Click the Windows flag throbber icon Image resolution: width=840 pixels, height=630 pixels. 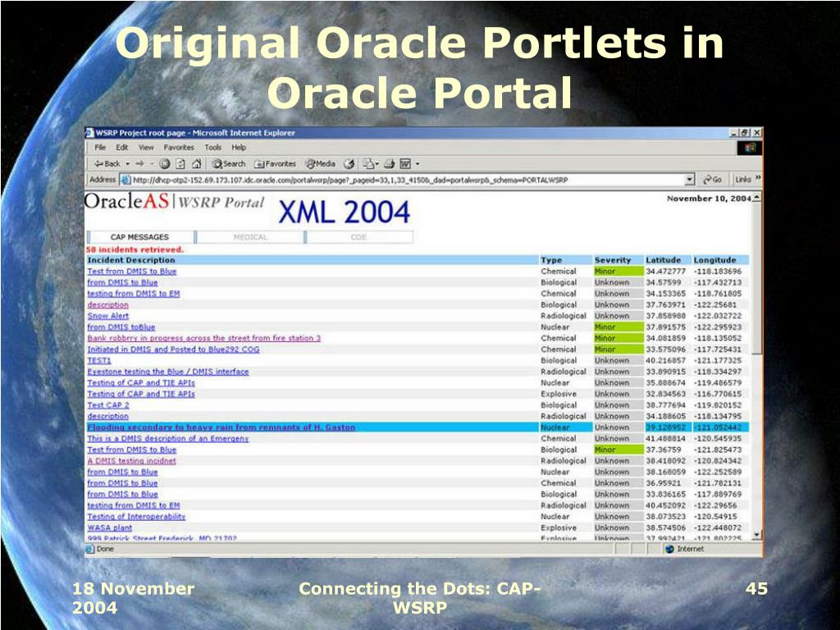click(750, 148)
